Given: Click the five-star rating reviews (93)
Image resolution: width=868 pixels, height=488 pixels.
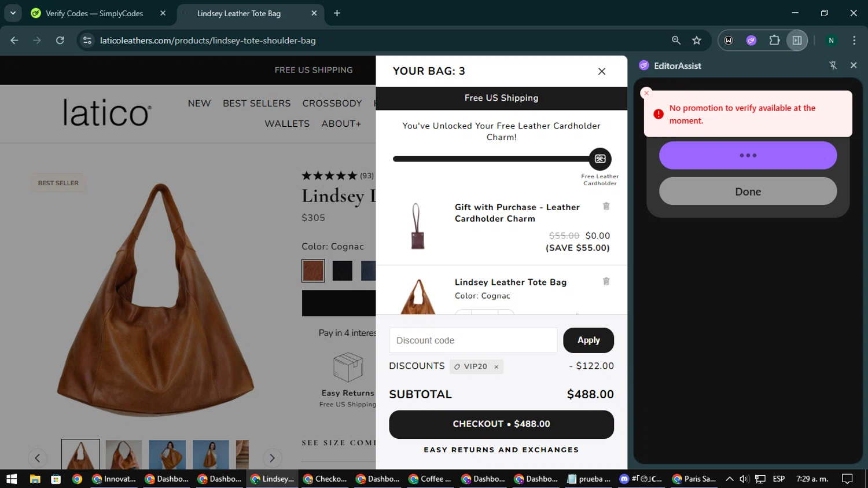Looking at the screenshot, I should pyautogui.click(x=338, y=175).
